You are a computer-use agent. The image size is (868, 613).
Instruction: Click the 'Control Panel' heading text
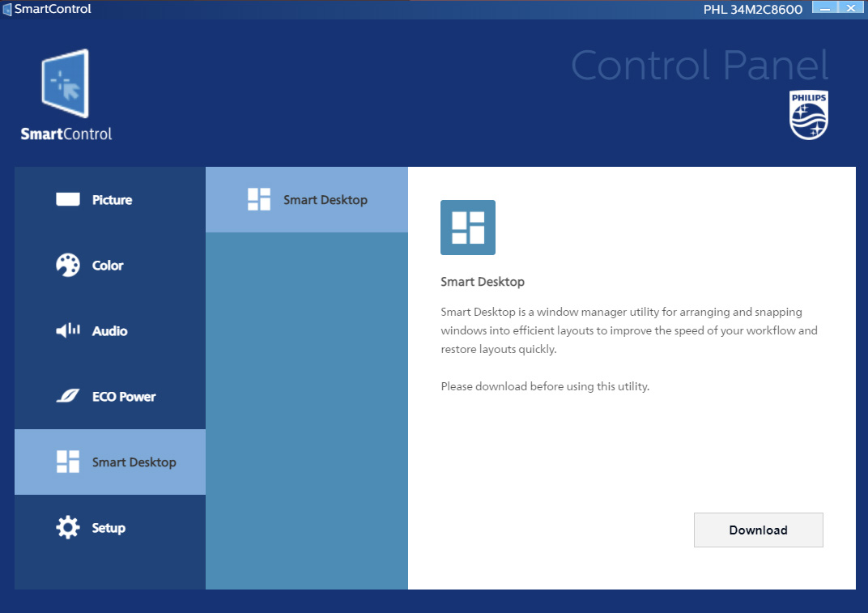[x=700, y=66]
